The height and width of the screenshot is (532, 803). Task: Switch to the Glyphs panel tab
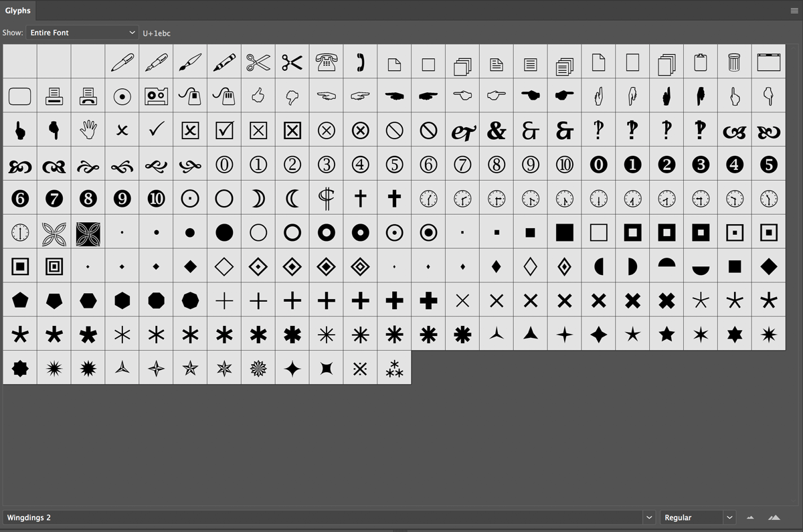point(17,11)
